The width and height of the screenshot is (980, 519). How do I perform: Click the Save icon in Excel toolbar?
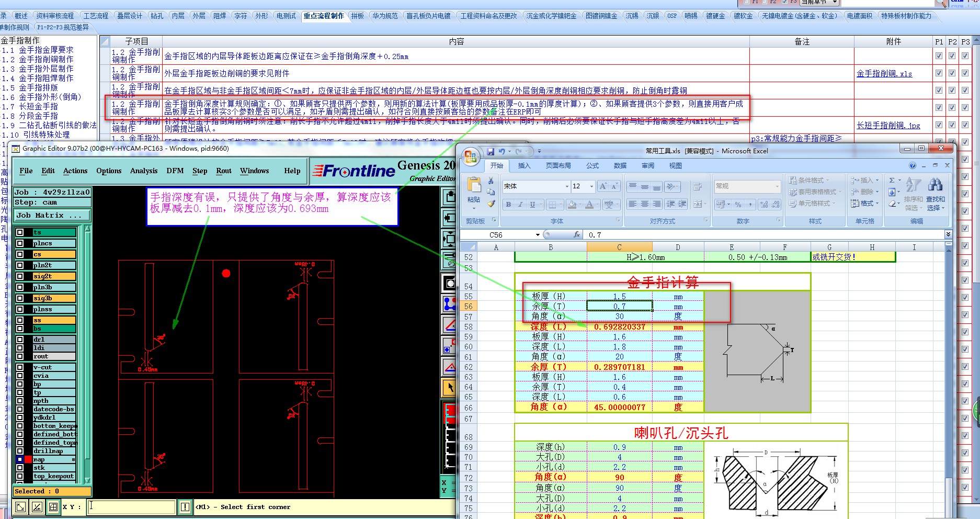tap(491, 151)
